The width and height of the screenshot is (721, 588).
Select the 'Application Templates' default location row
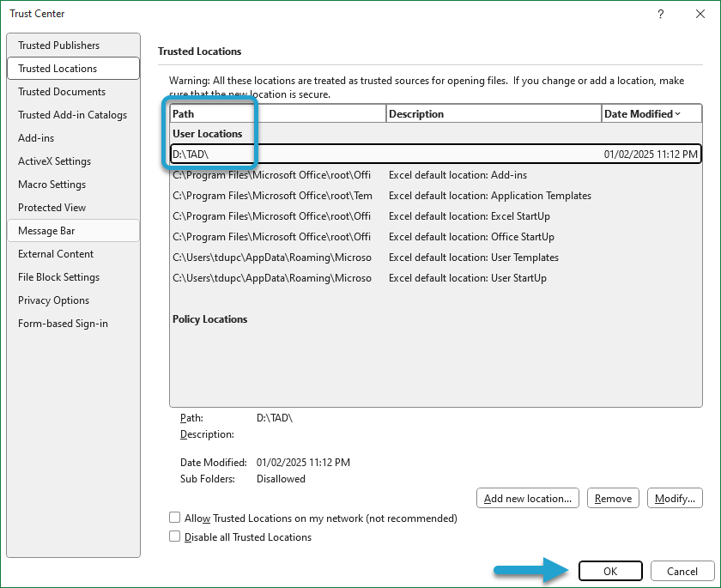(x=436, y=196)
